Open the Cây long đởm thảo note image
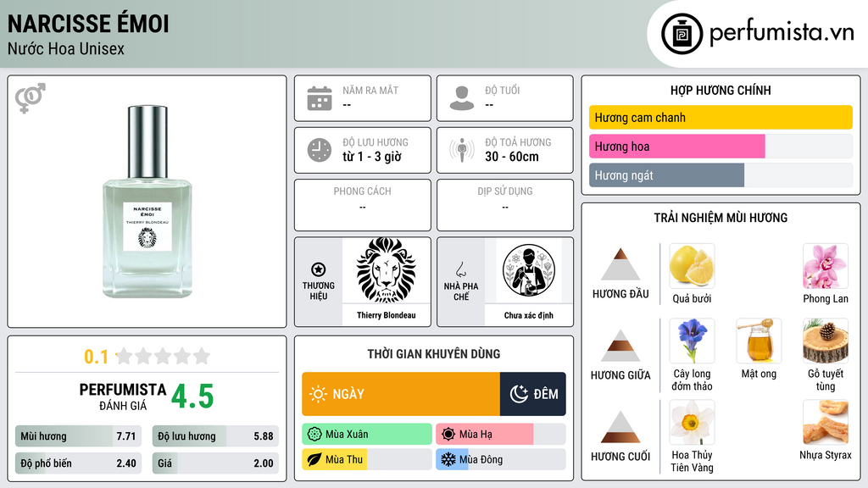868x488 pixels. (x=692, y=341)
